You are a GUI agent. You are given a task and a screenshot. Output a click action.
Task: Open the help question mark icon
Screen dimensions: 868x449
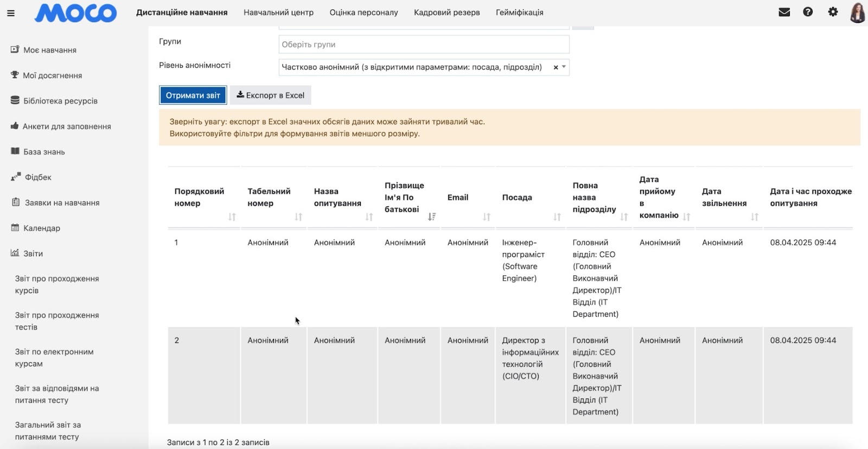pos(808,12)
